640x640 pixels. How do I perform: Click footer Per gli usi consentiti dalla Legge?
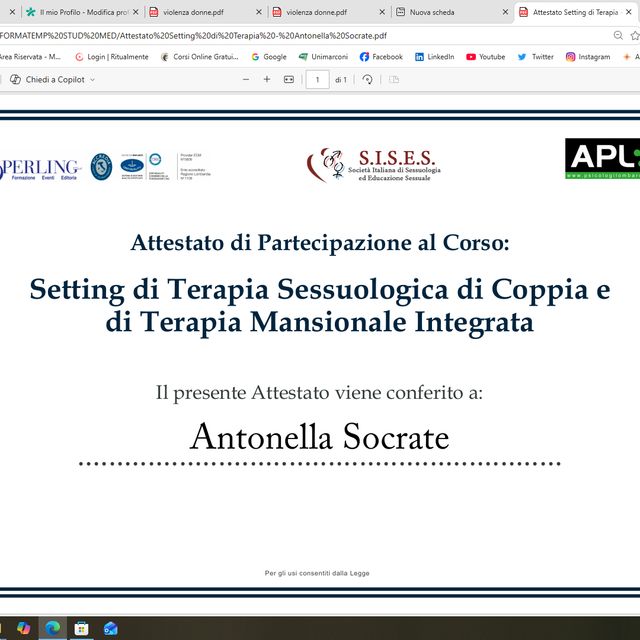pyautogui.click(x=317, y=573)
